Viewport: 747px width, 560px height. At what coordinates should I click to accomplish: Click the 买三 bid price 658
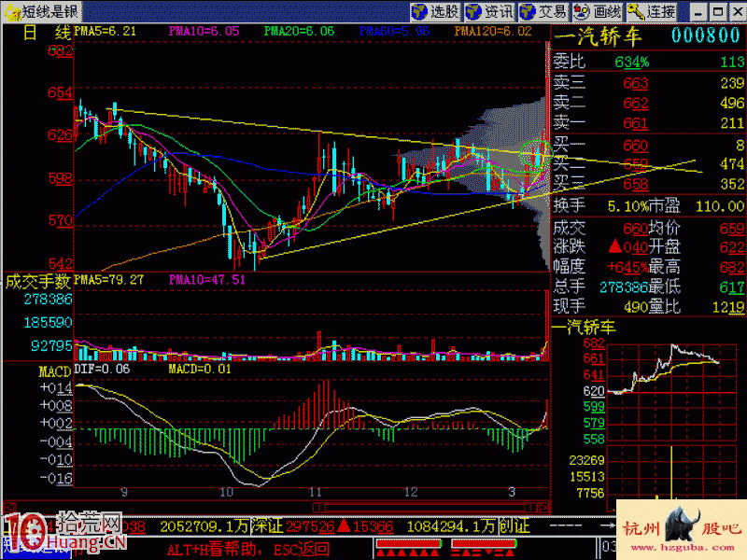(636, 184)
